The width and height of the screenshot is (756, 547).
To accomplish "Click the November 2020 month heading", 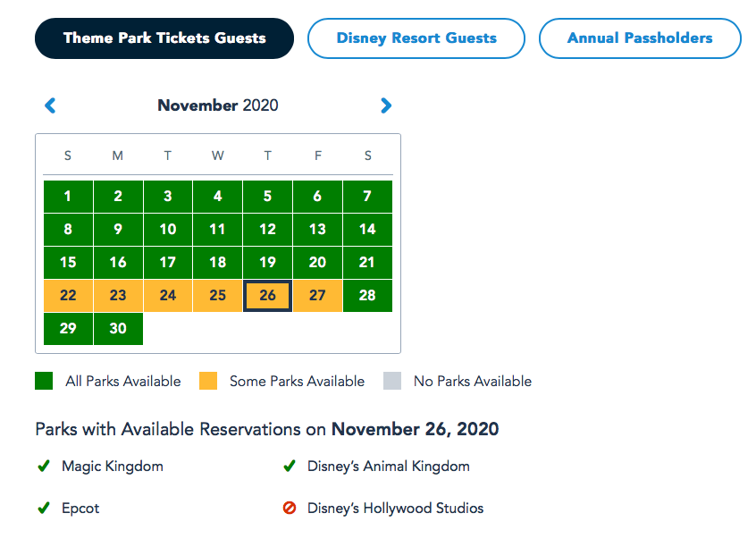I will (218, 105).
